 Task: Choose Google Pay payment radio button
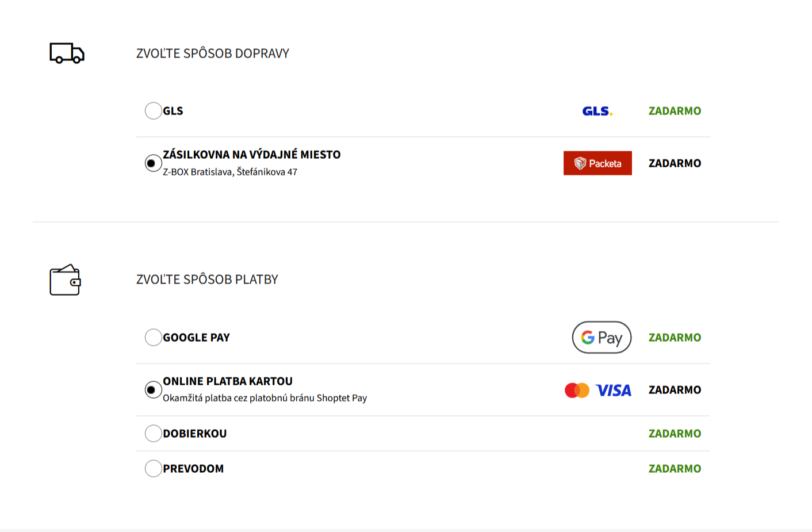pyautogui.click(x=153, y=337)
